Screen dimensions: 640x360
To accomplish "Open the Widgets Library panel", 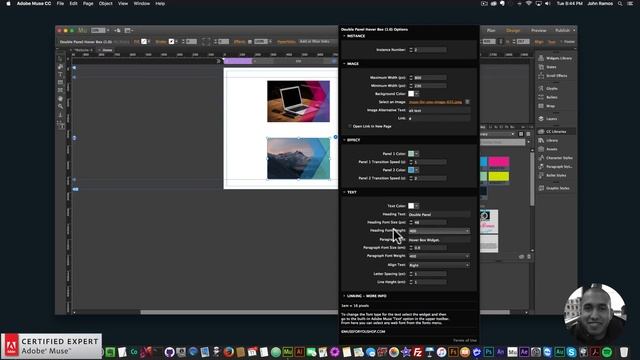I will (555, 58).
